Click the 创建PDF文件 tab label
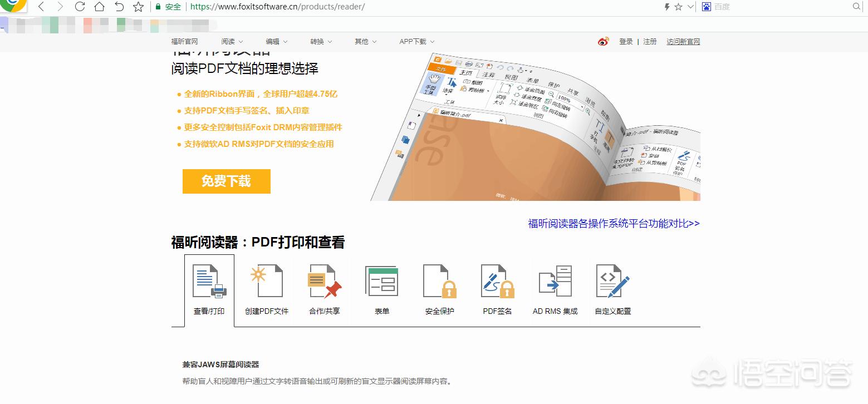Viewport: 868px width, 404px height. click(x=267, y=312)
